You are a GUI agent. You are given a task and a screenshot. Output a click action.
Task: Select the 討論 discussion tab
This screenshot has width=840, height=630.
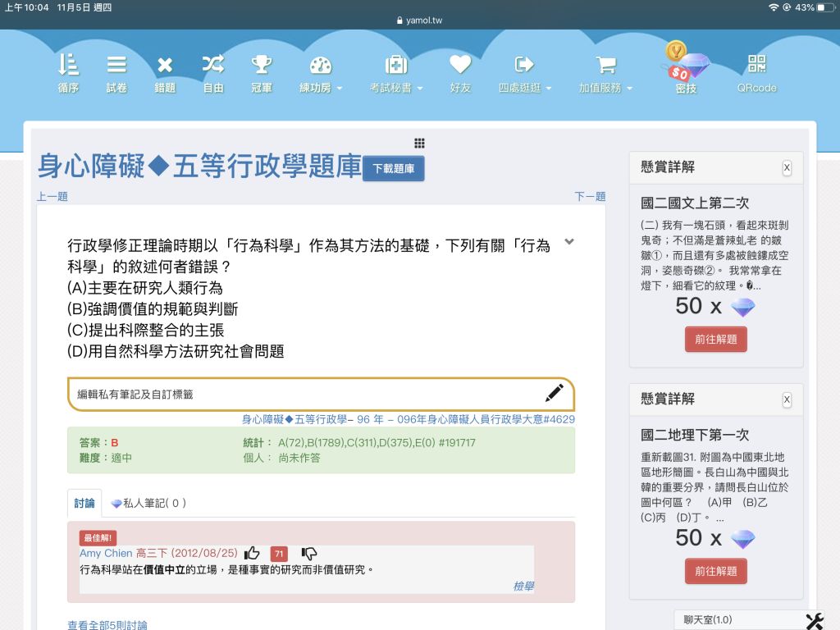84,503
